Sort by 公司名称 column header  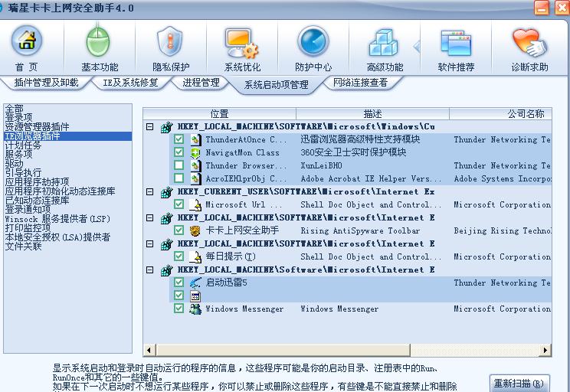click(x=500, y=114)
